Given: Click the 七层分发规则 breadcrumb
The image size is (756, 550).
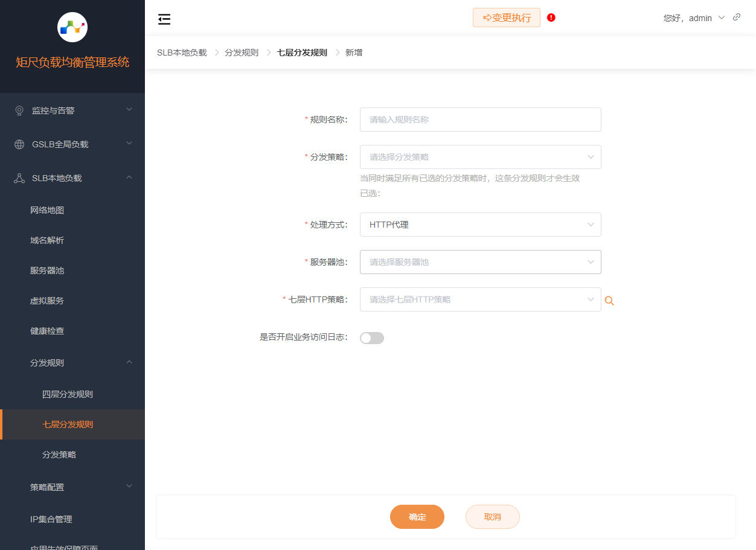Looking at the screenshot, I should coord(302,53).
